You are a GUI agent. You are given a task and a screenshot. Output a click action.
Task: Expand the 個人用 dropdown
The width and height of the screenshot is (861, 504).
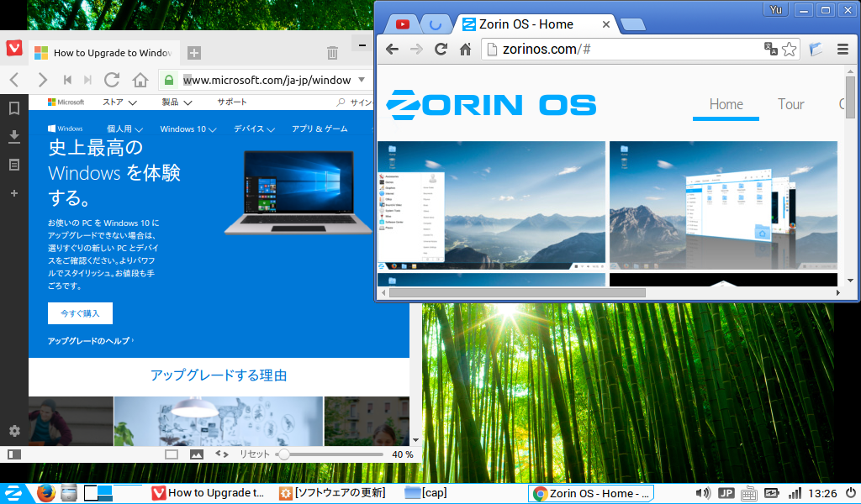pos(124,129)
